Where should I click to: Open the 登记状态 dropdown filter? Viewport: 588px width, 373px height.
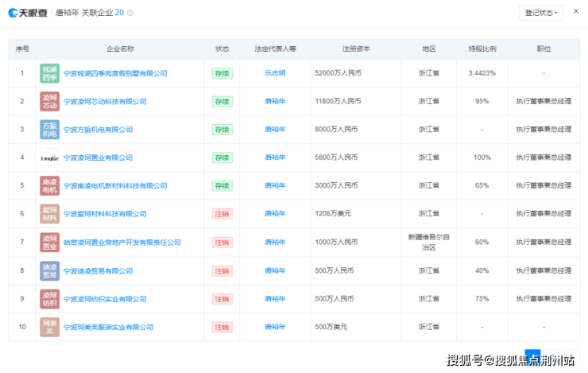click(x=541, y=13)
